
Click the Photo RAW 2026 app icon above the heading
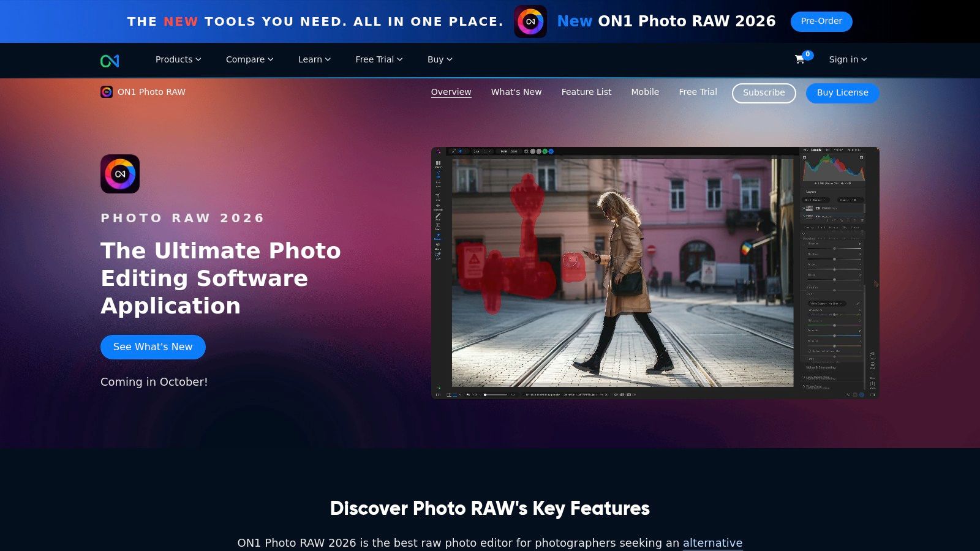[121, 173]
